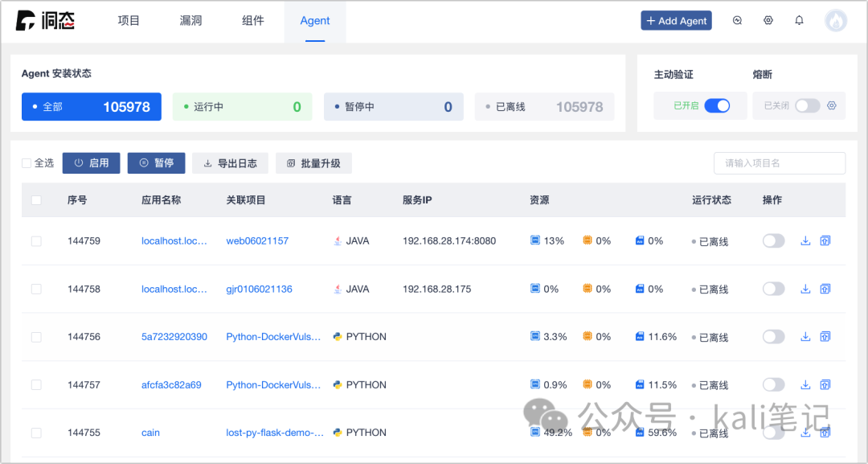Click the 批量升级 button
The width and height of the screenshot is (868, 464).
click(x=314, y=162)
